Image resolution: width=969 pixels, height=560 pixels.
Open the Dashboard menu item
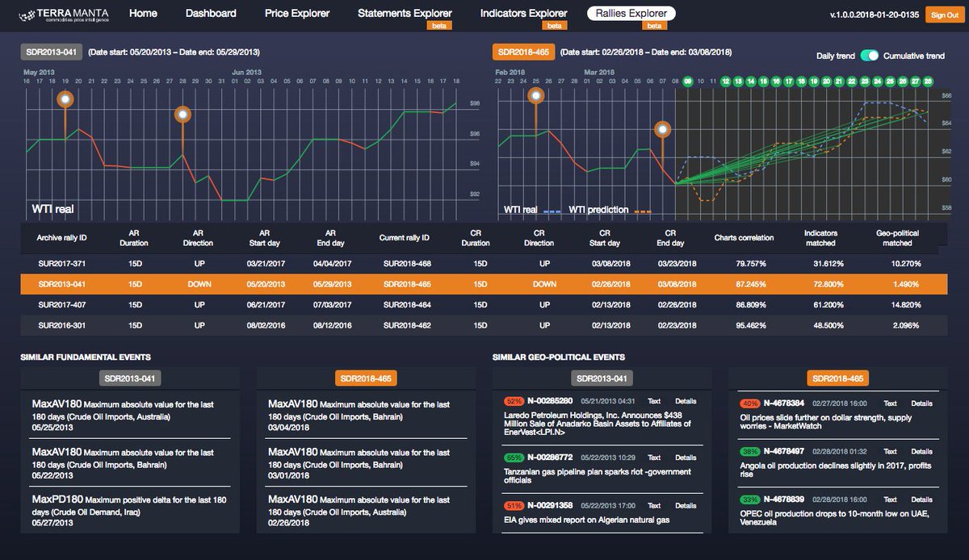point(211,13)
